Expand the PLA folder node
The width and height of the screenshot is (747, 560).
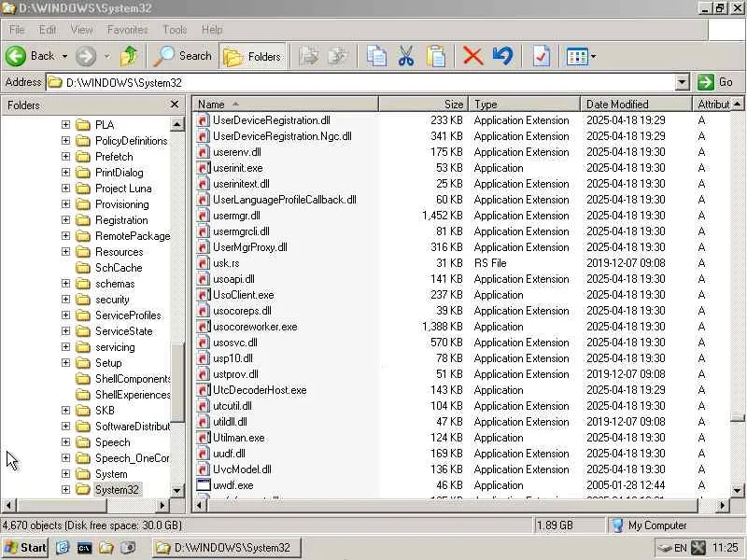pyautogui.click(x=65, y=125)
